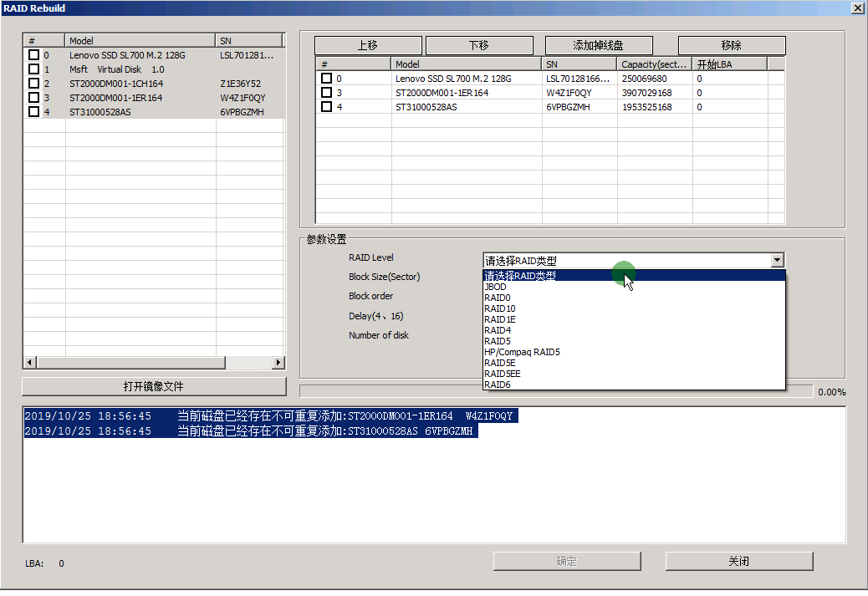Enable checkbox for Msft Virtual Disk
The height and width of the screenshot is (596, 868).
tap(33, 69)
